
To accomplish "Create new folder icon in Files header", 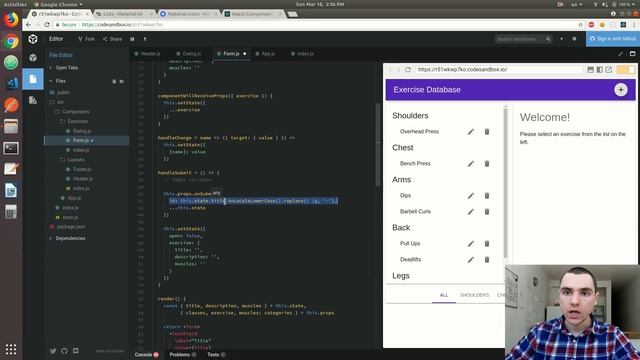I will tap(122, 81).
